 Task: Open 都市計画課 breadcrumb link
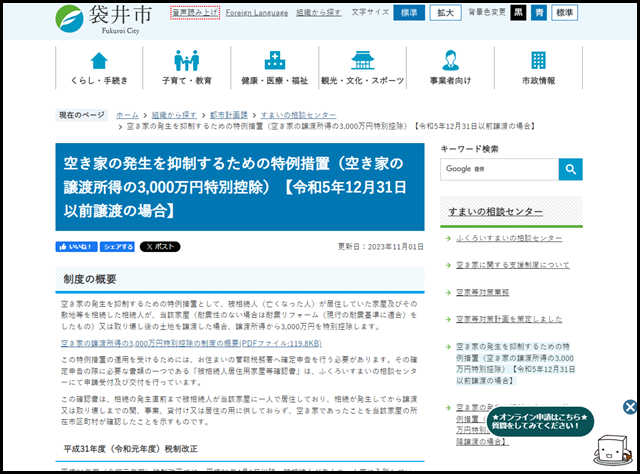tap(229, 115)
